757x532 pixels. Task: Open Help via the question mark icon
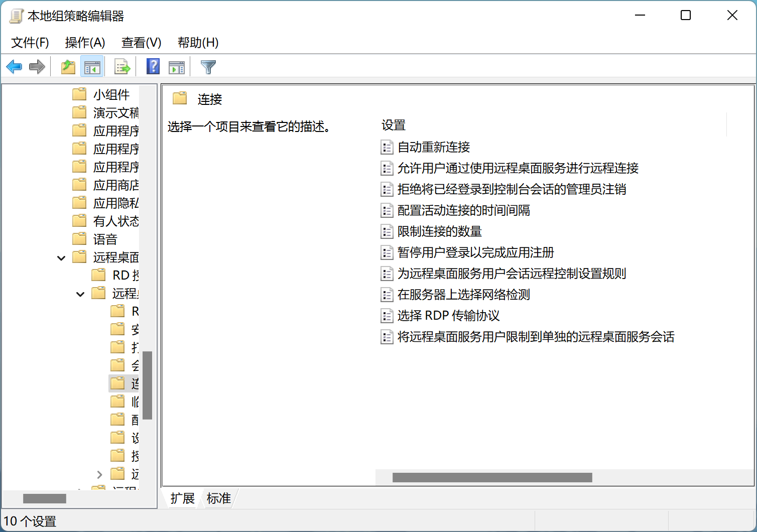(x=153, y=67)
